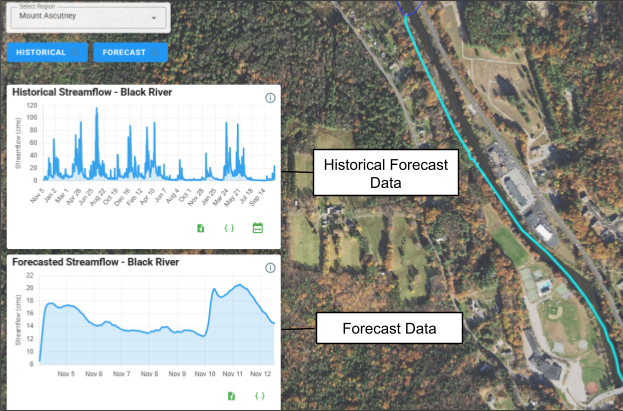
Task: Click the Nov 5 label on the forecast axis
Action: click(66, 374)
